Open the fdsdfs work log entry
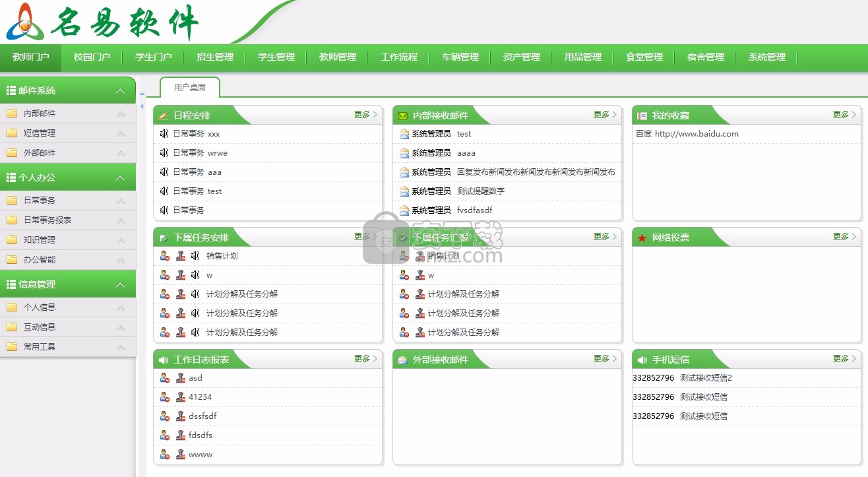 [201, 435]
